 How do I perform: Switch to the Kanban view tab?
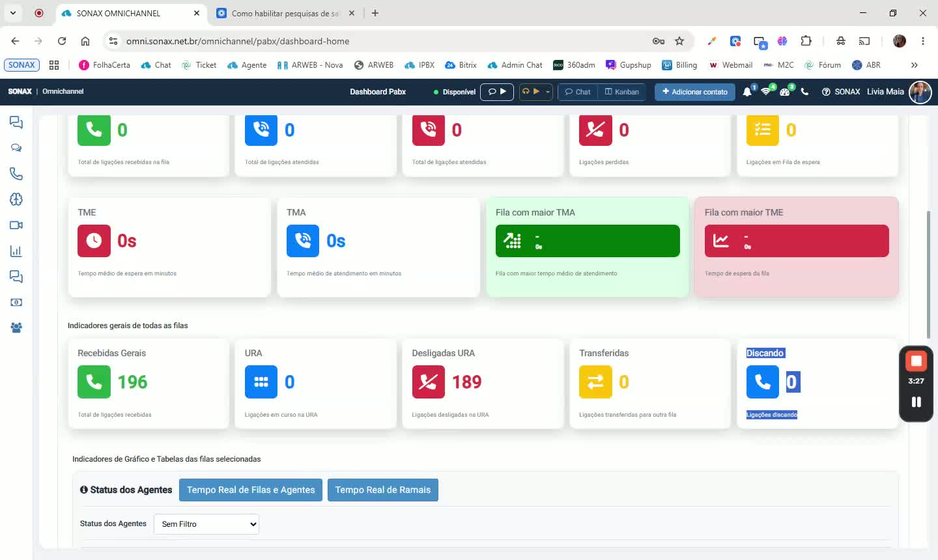621,92
